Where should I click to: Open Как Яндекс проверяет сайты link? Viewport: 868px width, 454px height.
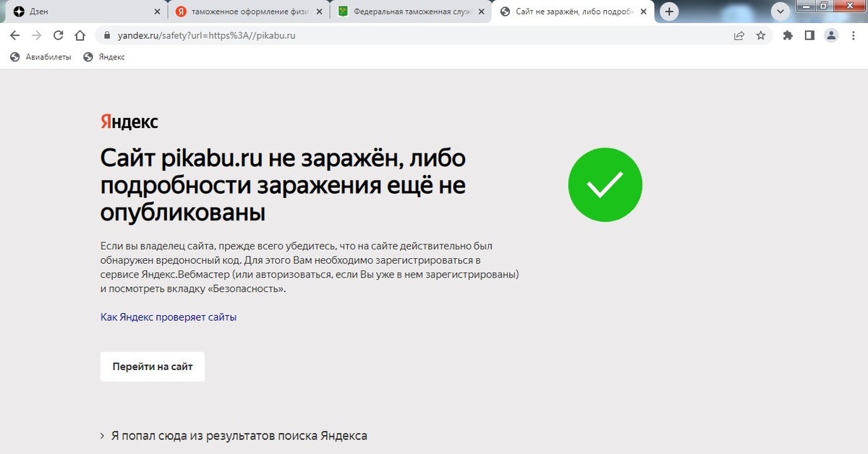point(169,317)
